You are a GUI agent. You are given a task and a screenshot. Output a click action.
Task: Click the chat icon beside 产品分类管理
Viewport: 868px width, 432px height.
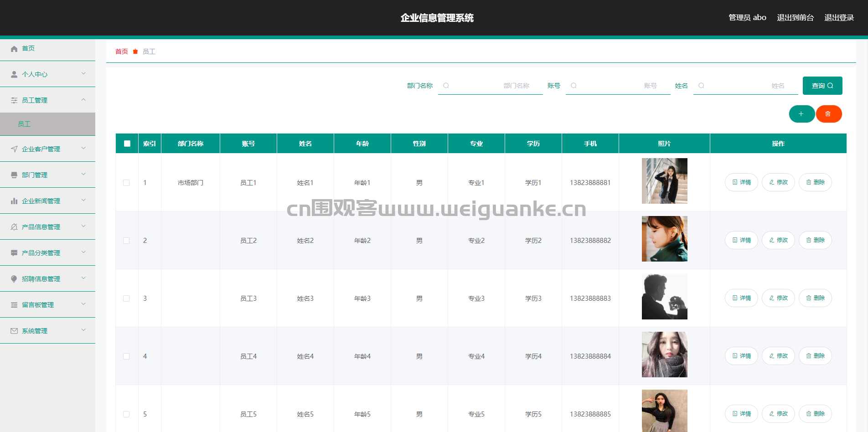point(14,253)
